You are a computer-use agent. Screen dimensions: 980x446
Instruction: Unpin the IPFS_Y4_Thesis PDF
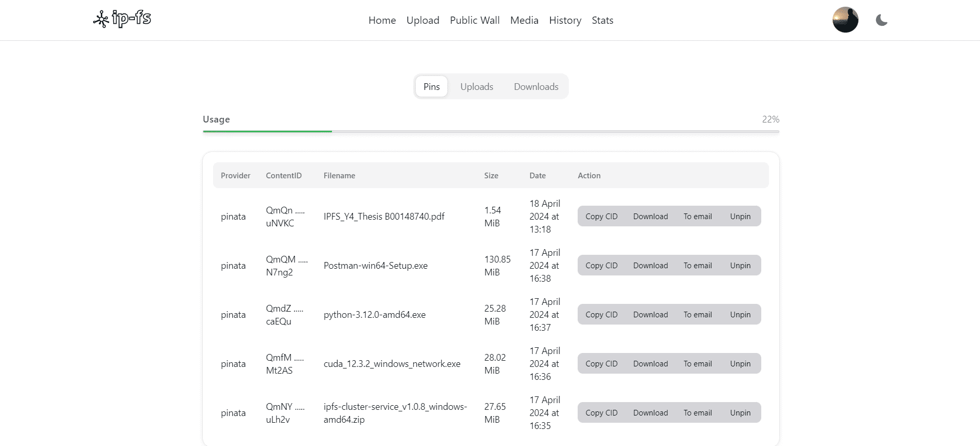(x=740, y=217)
